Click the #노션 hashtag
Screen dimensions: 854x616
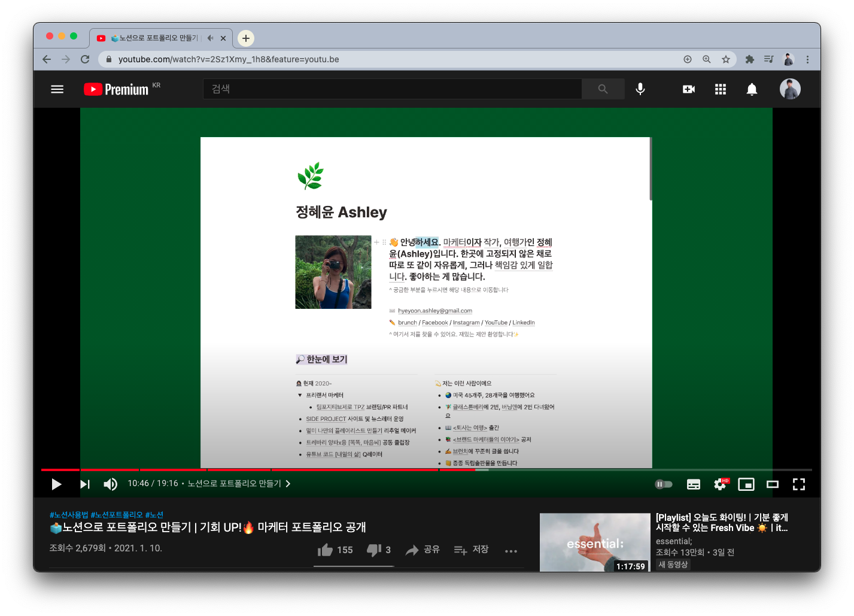click(154, 515)
